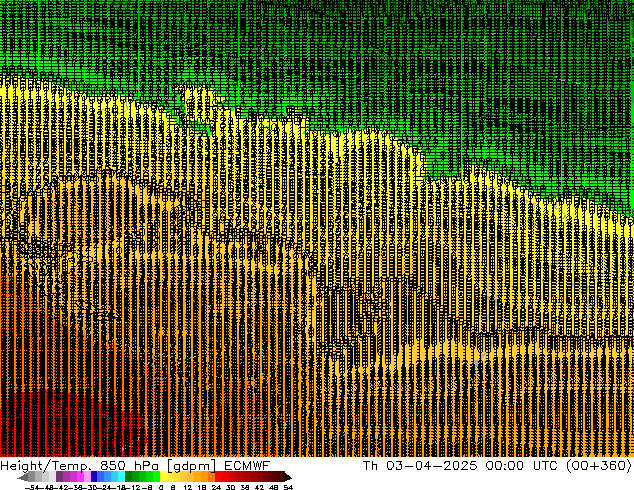Image resolution: width=634 pixels, height=490 pixels.
Task: Click the "54" legend scale label
Action: point(288,487)
